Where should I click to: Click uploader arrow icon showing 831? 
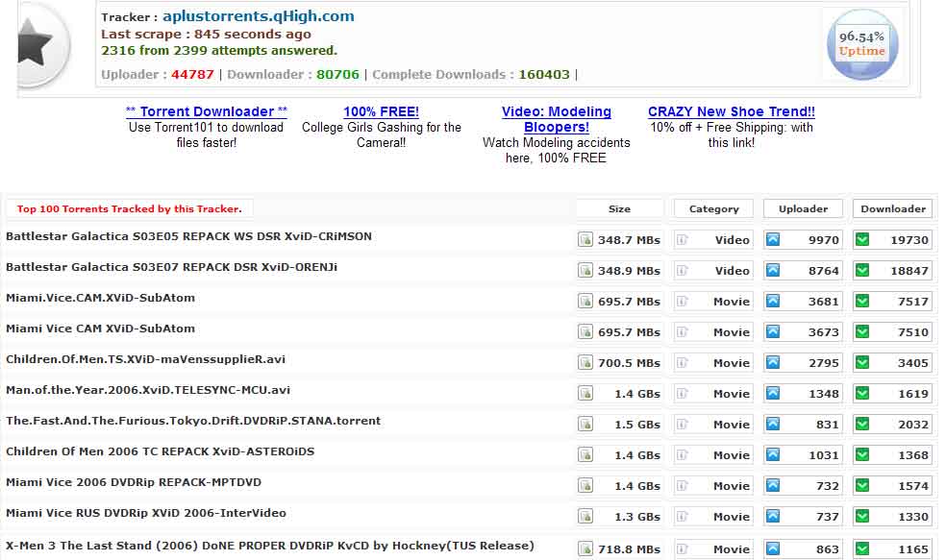pos(773,425)
